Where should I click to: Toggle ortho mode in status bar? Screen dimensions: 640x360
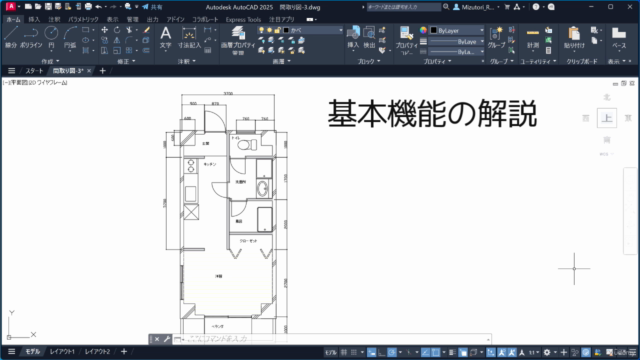point(382,352)
